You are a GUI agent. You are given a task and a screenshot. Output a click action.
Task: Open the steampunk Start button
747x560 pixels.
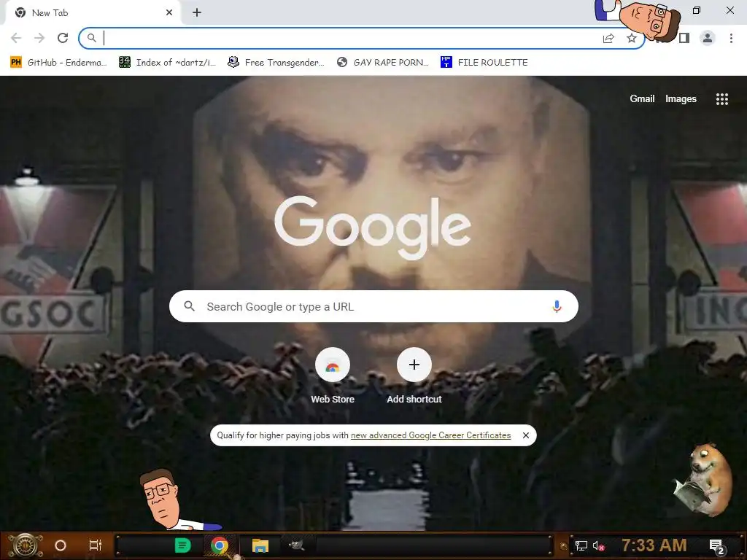(26, 545)
